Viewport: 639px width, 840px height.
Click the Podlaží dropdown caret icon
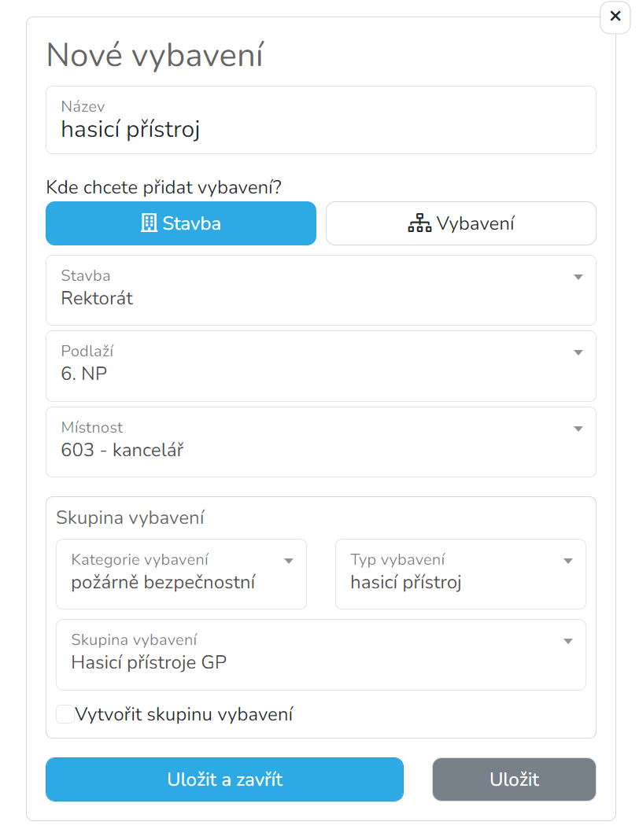point(578,352)
